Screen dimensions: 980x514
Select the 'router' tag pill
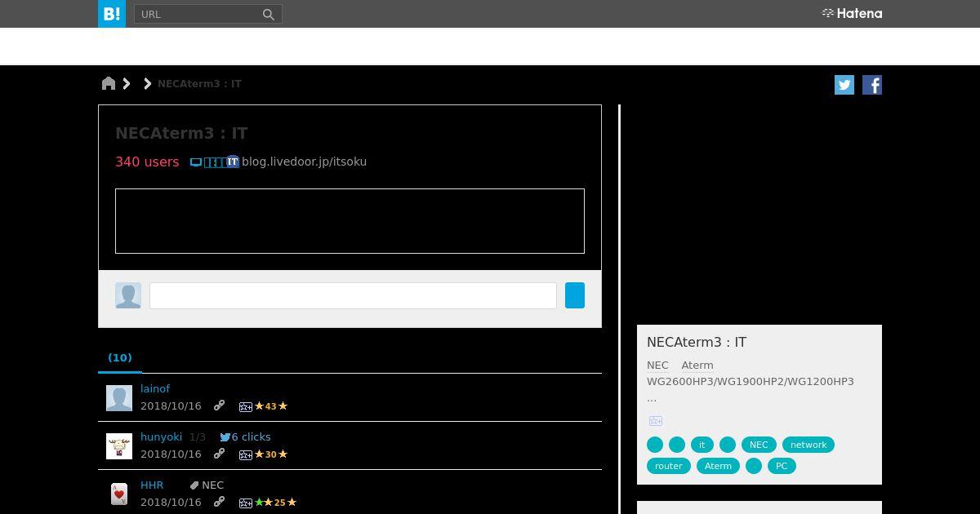point(669,466)
